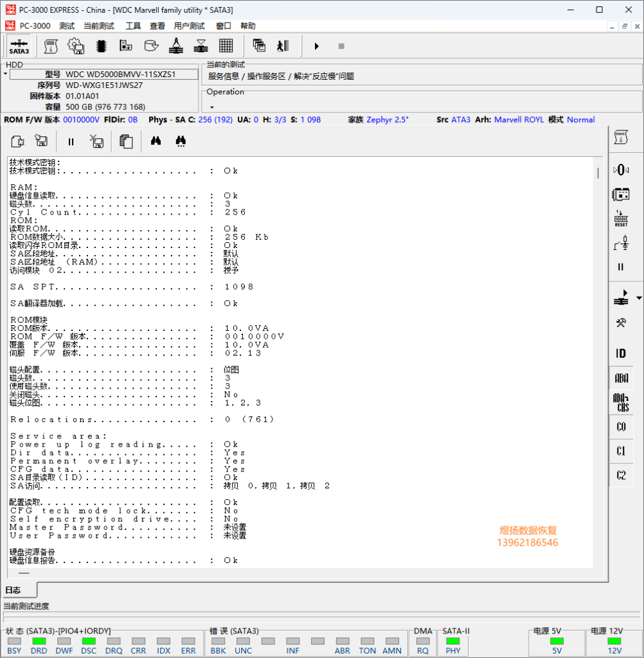Viewport: 644px width, 658px height.
Task: Save the log with the floppy icon
Action: click(x=41, y=141)
